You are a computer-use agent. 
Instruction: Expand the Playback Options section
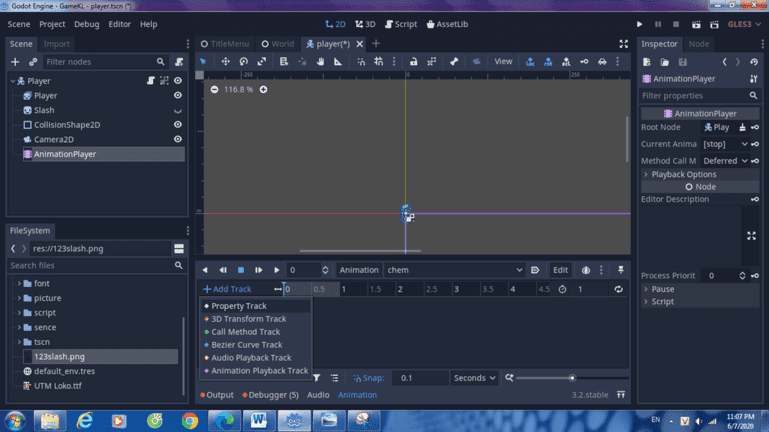pyautogui.click(x=680, y=174)
